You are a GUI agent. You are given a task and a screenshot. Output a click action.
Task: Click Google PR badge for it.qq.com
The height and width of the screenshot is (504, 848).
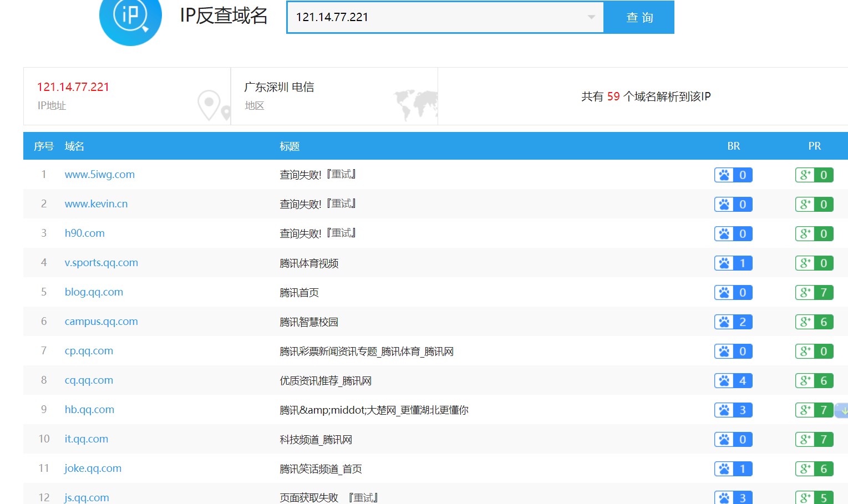pyautogui.click(x=814, y=440)
